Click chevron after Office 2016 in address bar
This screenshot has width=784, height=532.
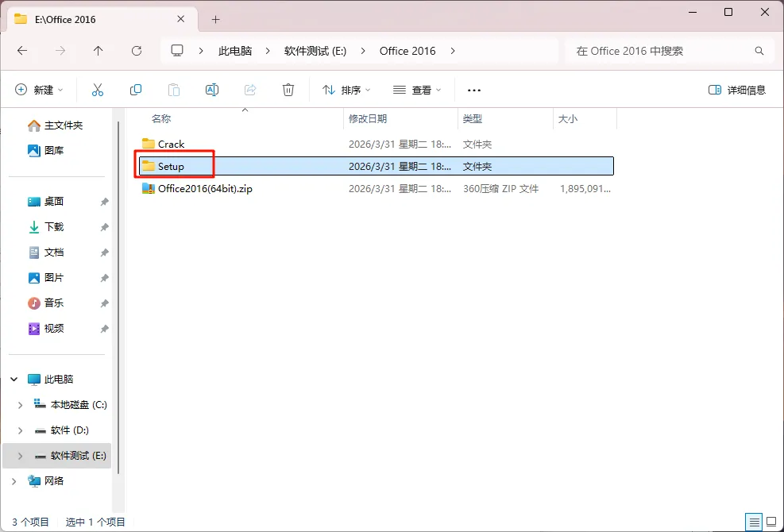tap(453, 51)
